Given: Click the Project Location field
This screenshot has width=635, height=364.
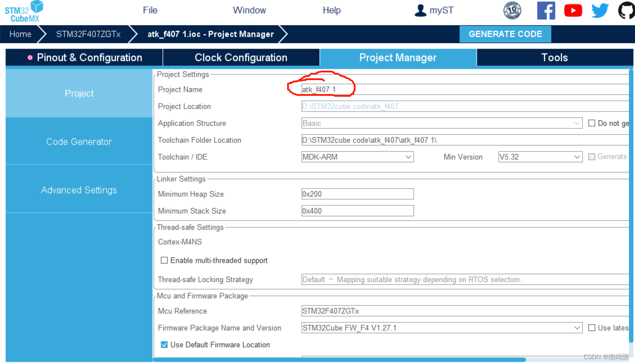Looking at the screenshot, I should click(465, 107).
